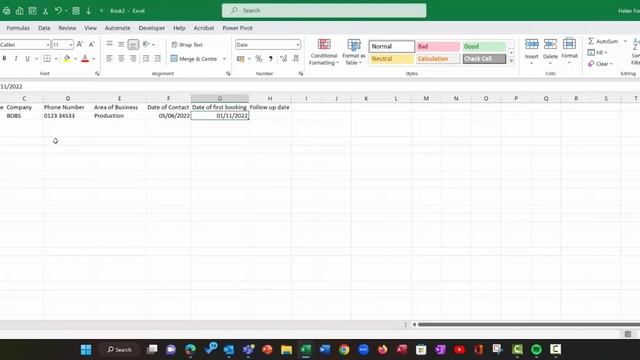The width and height of the screenshot is (640, 360).
Task: Switch to the View tab
Action: coord(90,28)
